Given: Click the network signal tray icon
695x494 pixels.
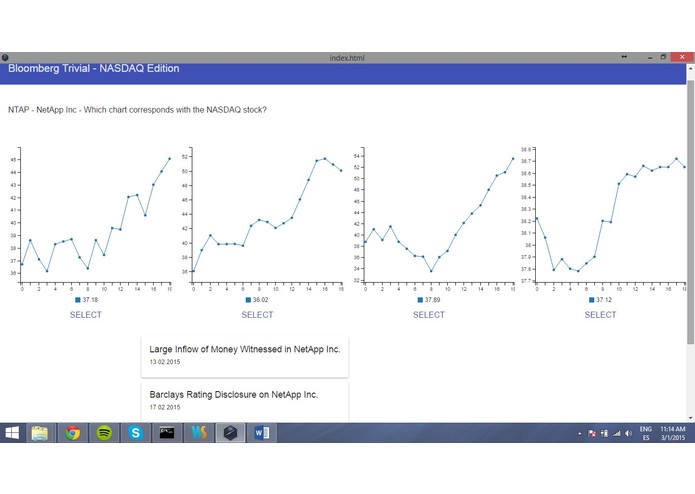Looking at the screenshot, I should [x=617, y=433].
